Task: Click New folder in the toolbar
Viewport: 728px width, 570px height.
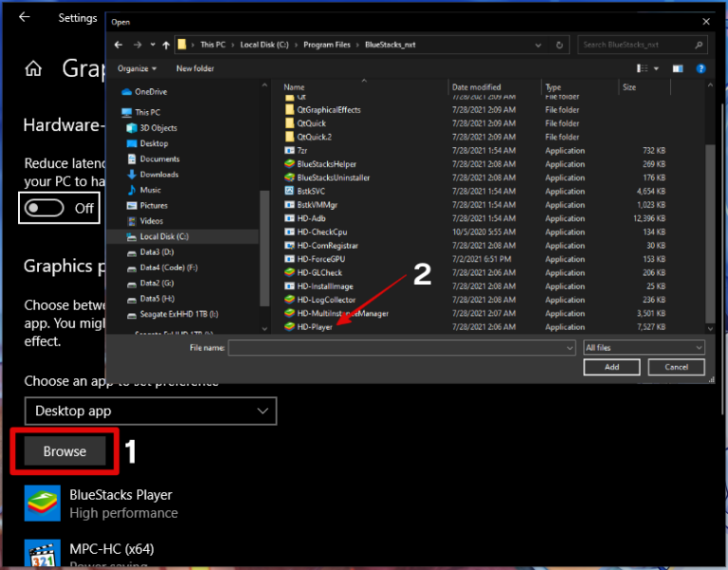Action: [x=195, y=68]
